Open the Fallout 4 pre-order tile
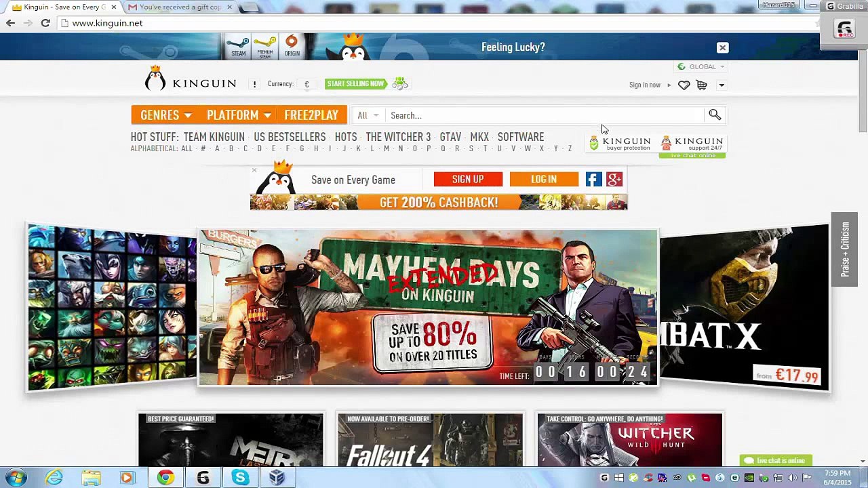The width and height of the screenshot is (868, 488). click(431, 440)
